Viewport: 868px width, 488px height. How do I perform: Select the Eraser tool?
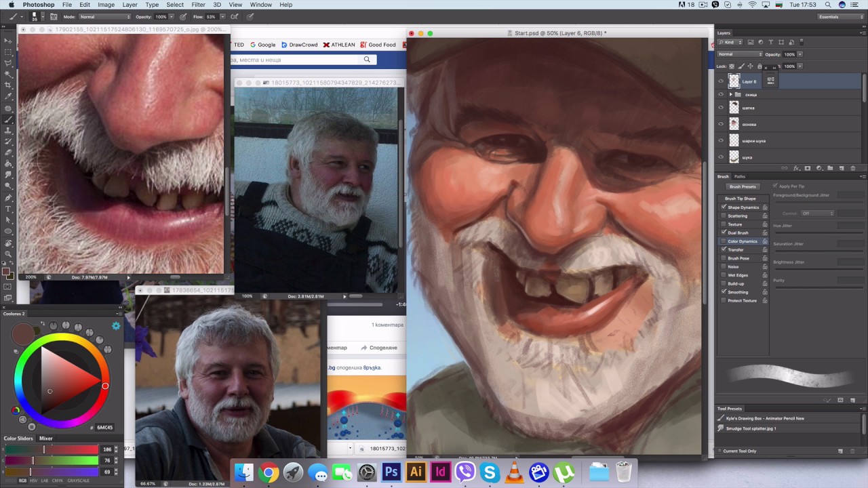(8, 152)
